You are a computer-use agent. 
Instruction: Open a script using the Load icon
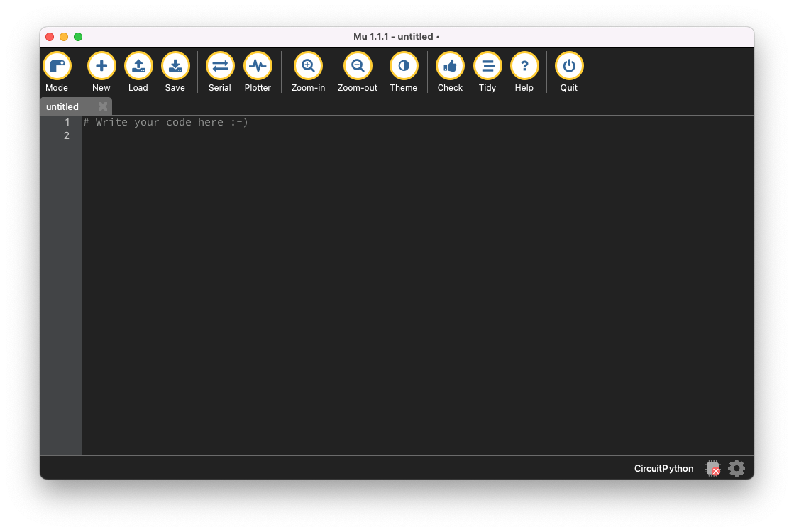tap(138, 65)
